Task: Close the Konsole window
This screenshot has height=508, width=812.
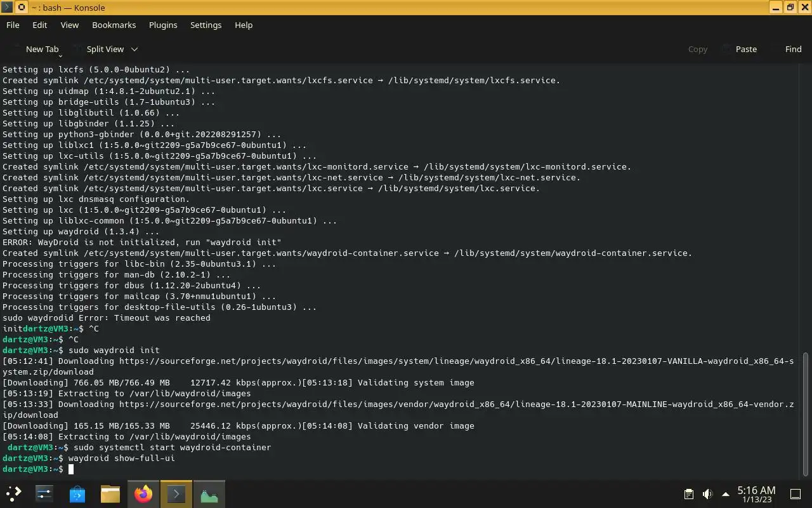Action: (x=804, y=8)
